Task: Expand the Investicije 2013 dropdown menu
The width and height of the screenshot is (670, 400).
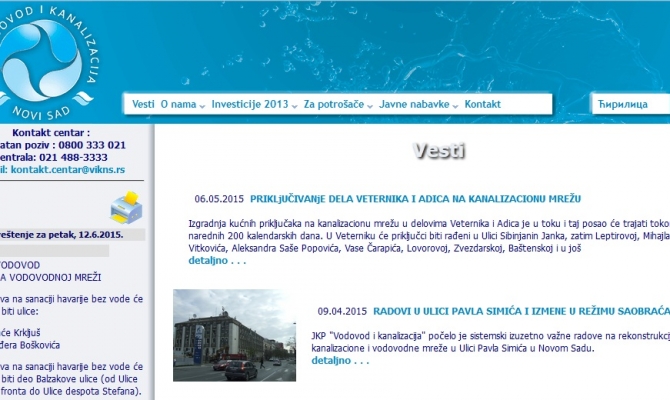Action: pyautogui.click(x=253, y=104)
